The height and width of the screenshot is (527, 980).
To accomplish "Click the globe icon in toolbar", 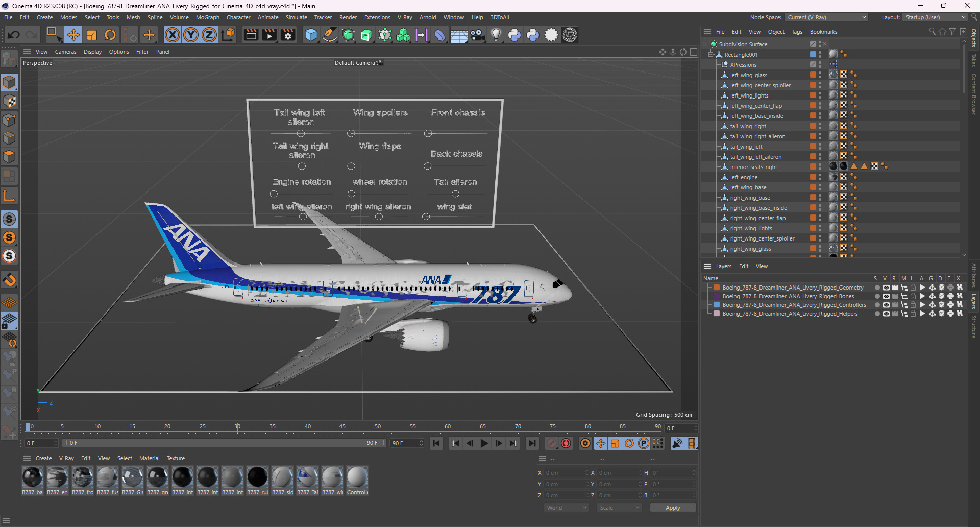I will pos(570,35).
